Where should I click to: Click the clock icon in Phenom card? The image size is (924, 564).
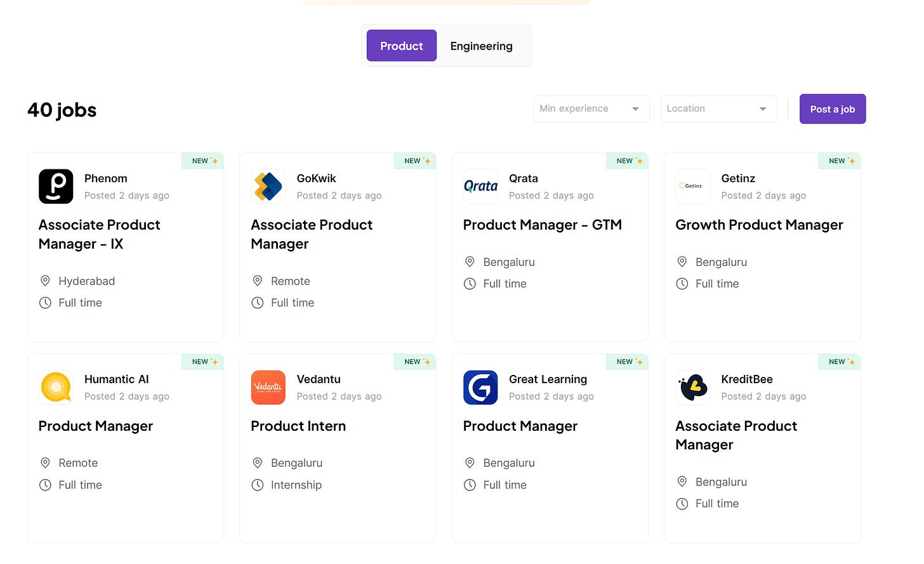(x=45, y=303)
